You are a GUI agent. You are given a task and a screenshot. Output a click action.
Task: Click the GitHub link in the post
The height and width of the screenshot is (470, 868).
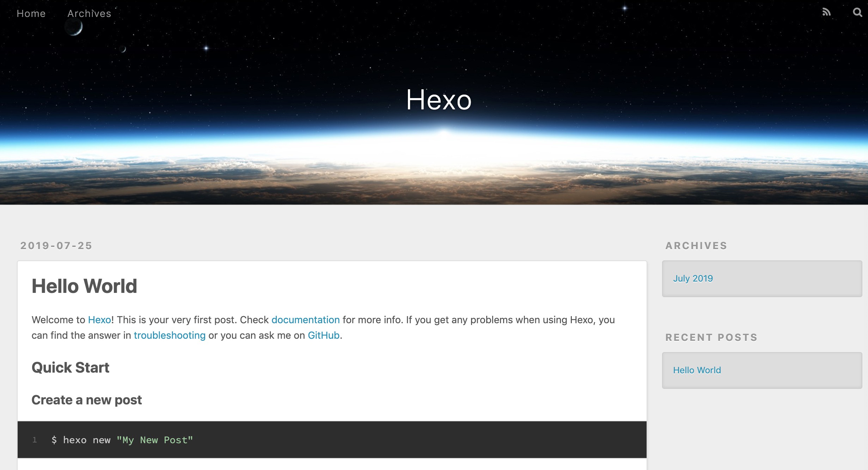pos(323,335)
